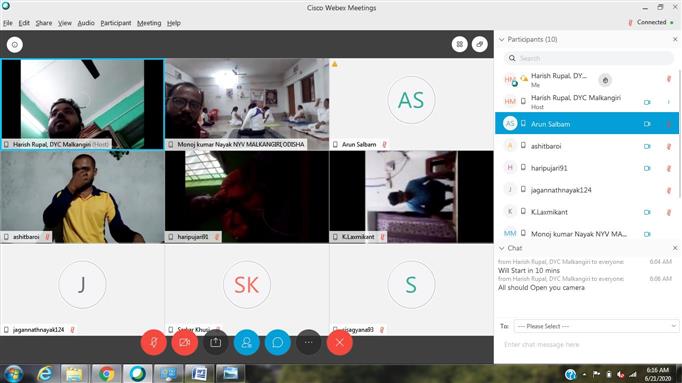Toggle the blue participants panel button
The image size is (682, 383).
pos(247,343)
